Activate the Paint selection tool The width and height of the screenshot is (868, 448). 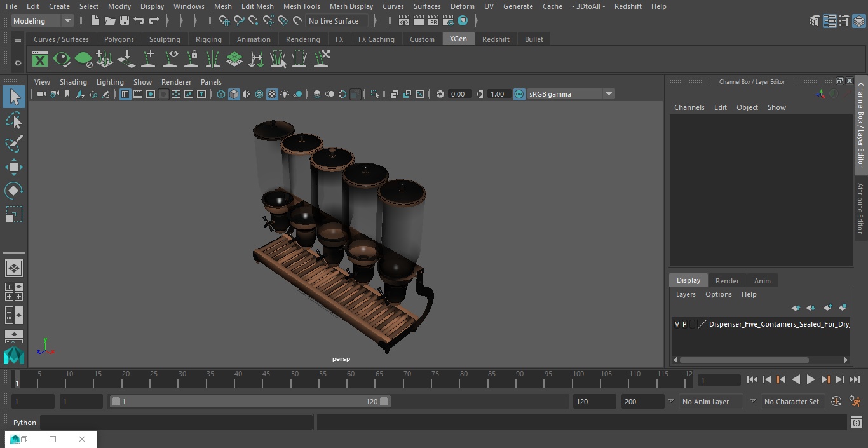14,144
